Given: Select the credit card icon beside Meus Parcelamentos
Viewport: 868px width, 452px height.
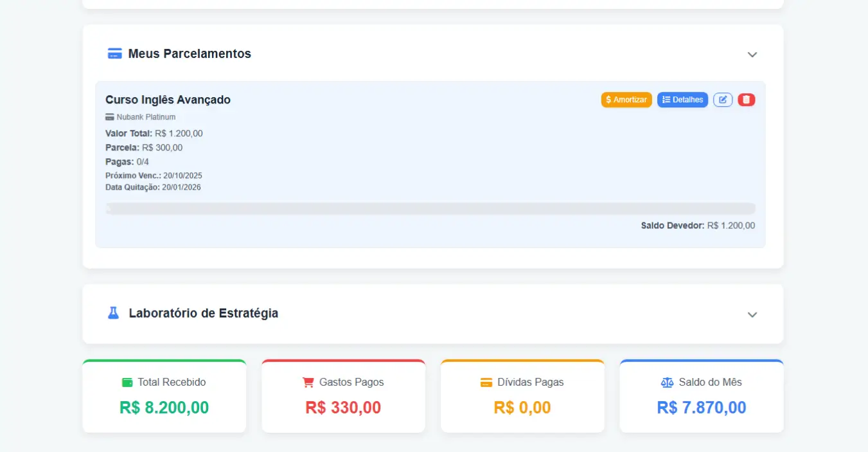Looking at the screenshot, I should [114, 53].
